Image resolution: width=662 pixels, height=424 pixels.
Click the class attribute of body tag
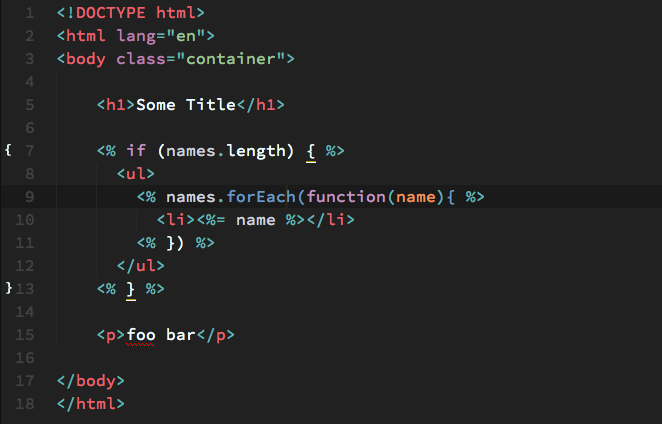tap(141, 59)
